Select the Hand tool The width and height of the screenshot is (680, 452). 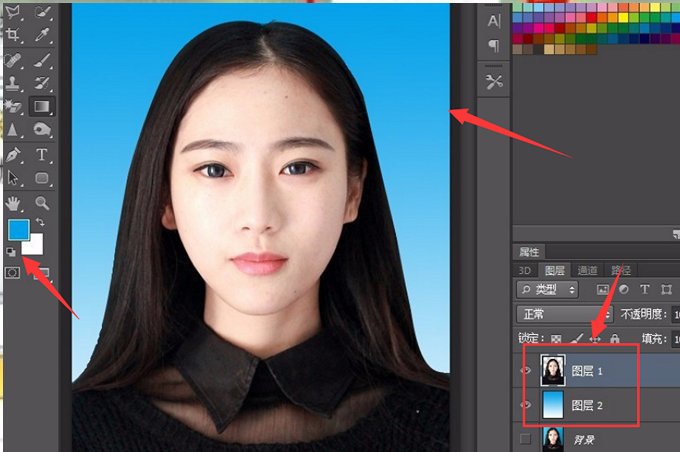[x=13, y=203]
